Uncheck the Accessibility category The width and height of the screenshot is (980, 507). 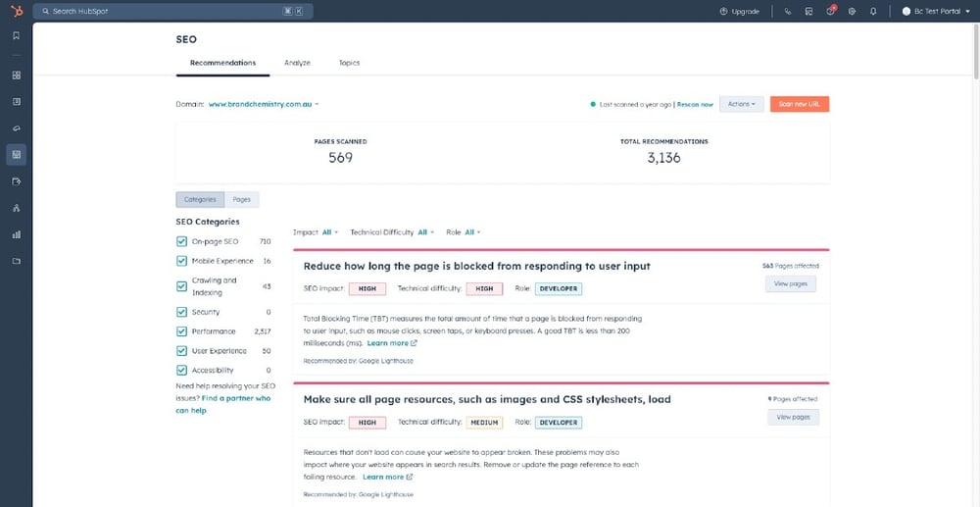pos(182,370)
